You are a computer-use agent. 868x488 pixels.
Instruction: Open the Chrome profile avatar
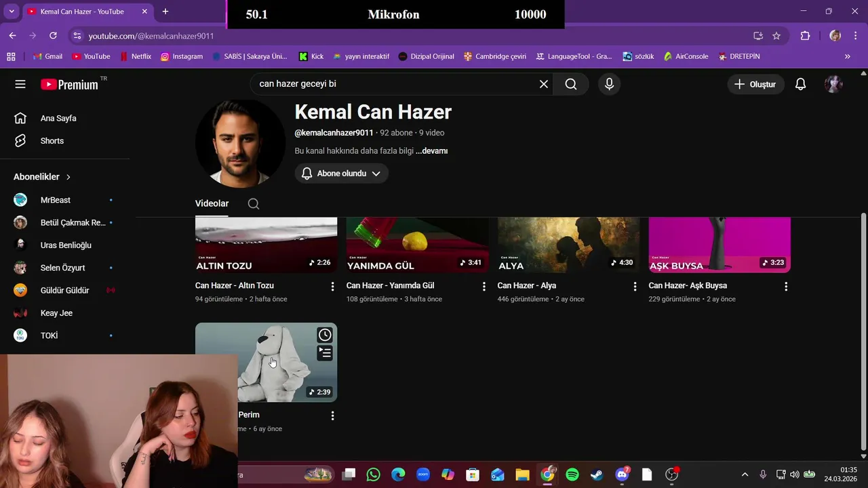(x=835, y=36)
